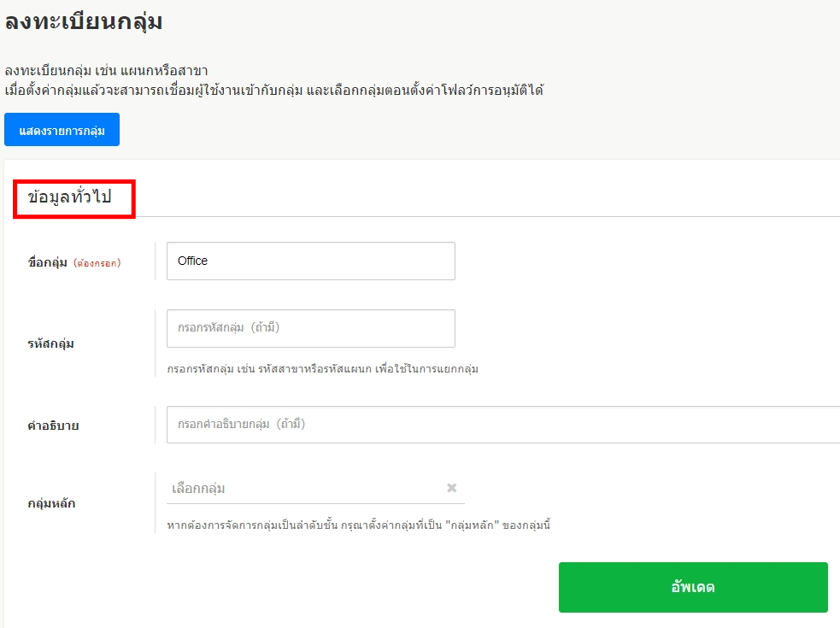Viewport: 840px width, 628px height.
Task: Click the first intro line mentioning แผนกหรือสาขา
Action: pos(107,70)
